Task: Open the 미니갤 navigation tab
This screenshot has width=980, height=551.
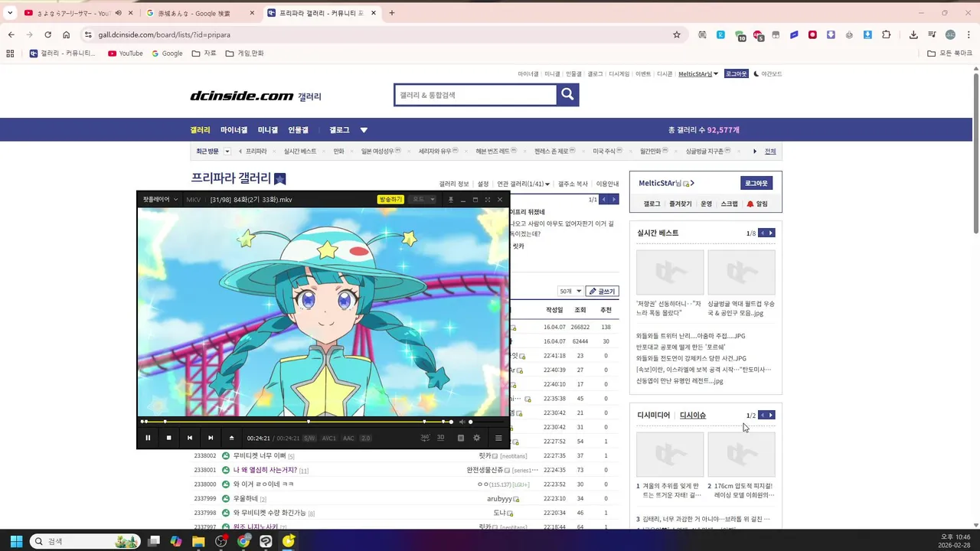Action: pyautogui.click(x=268, y=130)
